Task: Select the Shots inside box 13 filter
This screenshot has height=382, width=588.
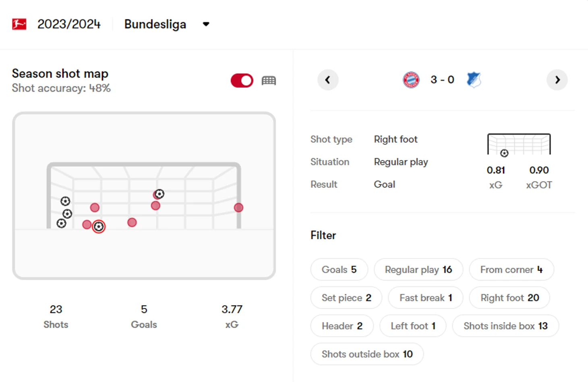Action: click(505, 326)
